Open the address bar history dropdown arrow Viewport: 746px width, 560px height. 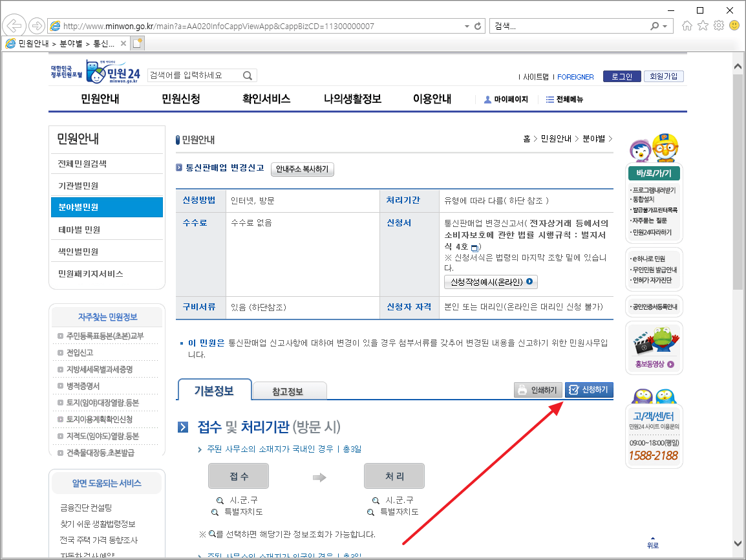(x=467, y=26)
